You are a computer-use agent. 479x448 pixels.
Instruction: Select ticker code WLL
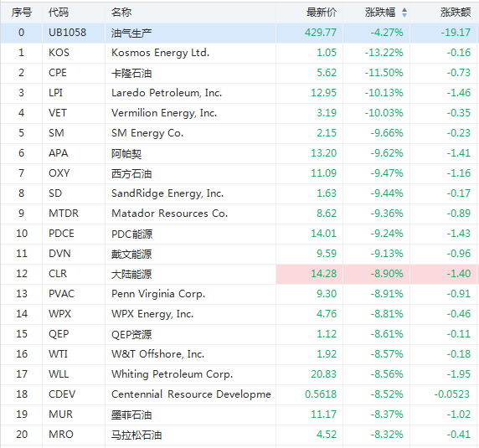[59, 374]
